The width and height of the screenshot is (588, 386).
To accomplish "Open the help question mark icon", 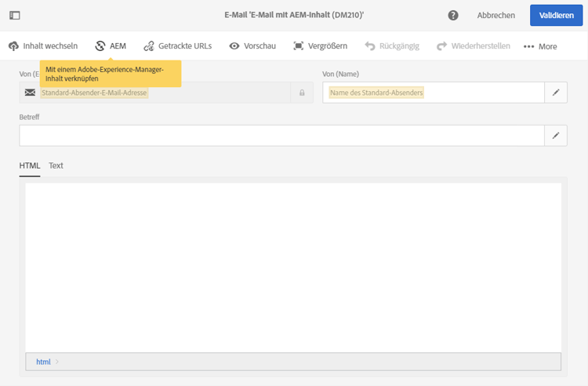I will point(453,16).
